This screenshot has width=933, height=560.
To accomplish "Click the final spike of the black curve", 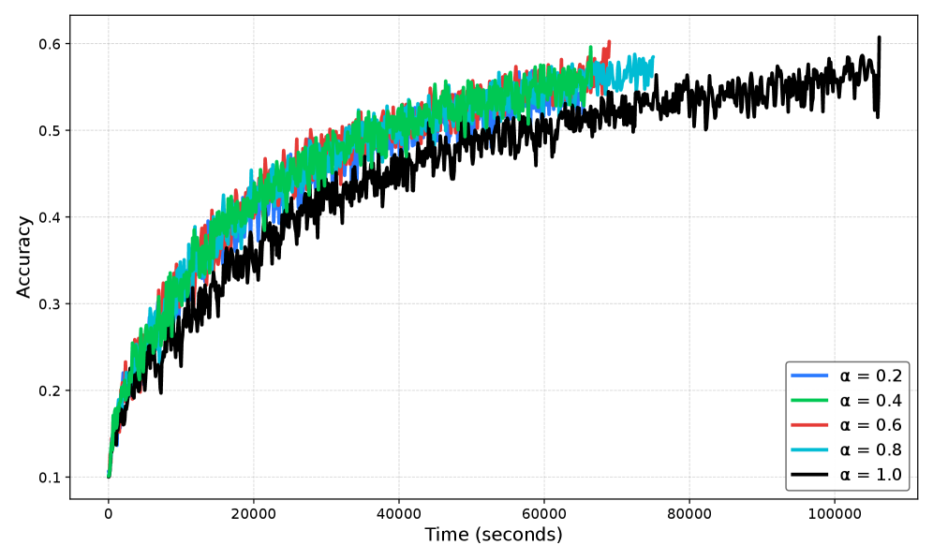I will [879, 38].
